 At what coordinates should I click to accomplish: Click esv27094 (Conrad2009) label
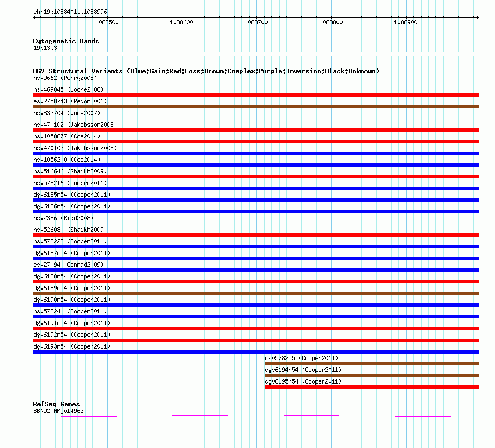(68, 265)
